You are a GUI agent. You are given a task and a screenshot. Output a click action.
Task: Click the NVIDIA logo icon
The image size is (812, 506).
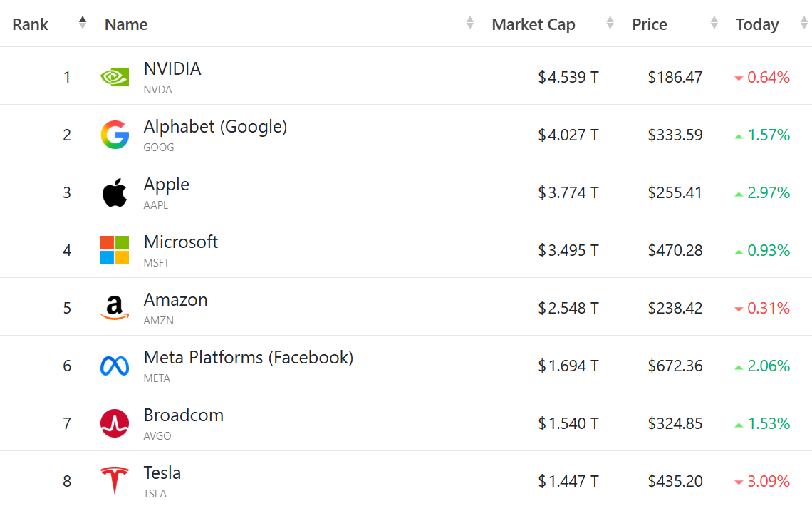(x=115, y=77)
